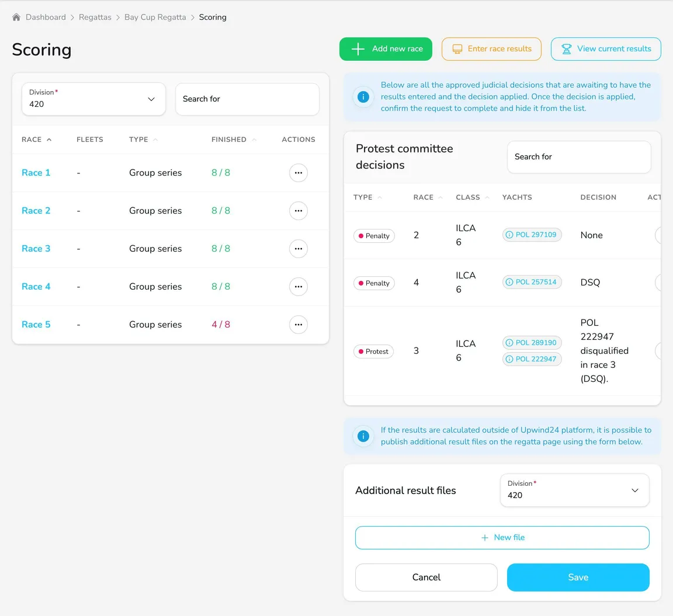Click Group series text for Race 5
The image size is (673, 616).
point(155,325)
